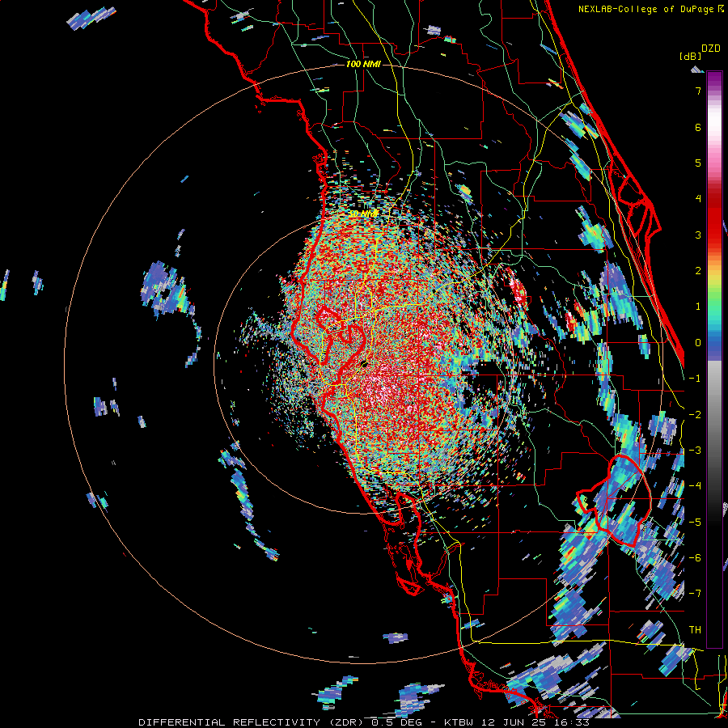Viewport: 728px width, 728px height.
Task: Click the -2 value on the color scale
Action: tap(695, 415)
